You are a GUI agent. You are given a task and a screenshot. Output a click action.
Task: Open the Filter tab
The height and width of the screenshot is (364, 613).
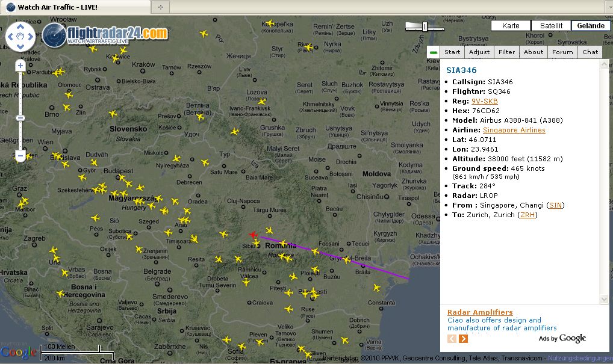coord(506,52)
